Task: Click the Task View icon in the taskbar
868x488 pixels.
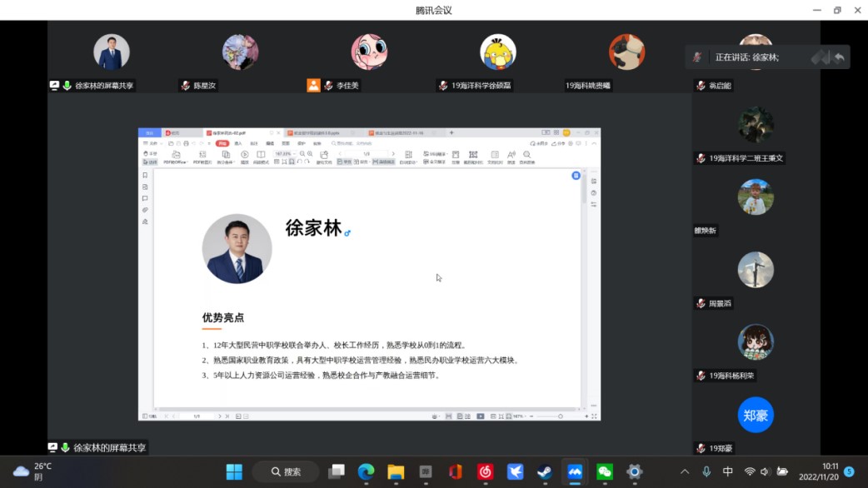Action: [x=336, y=471]
